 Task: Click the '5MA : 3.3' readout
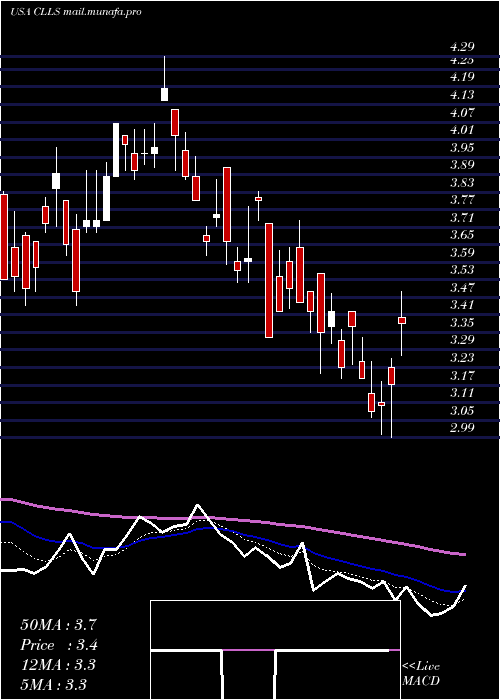click(54, 684)
